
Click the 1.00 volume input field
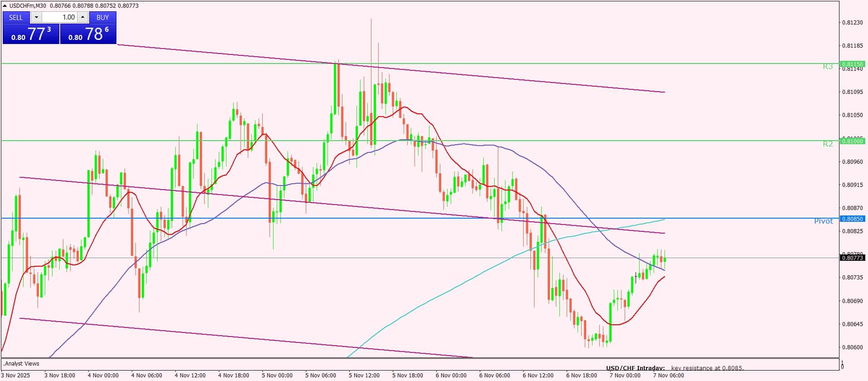coord(59,17)
